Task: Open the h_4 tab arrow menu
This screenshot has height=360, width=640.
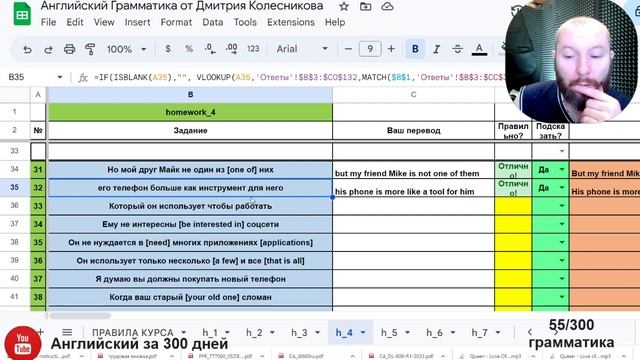Action: [x=363, y=333]
